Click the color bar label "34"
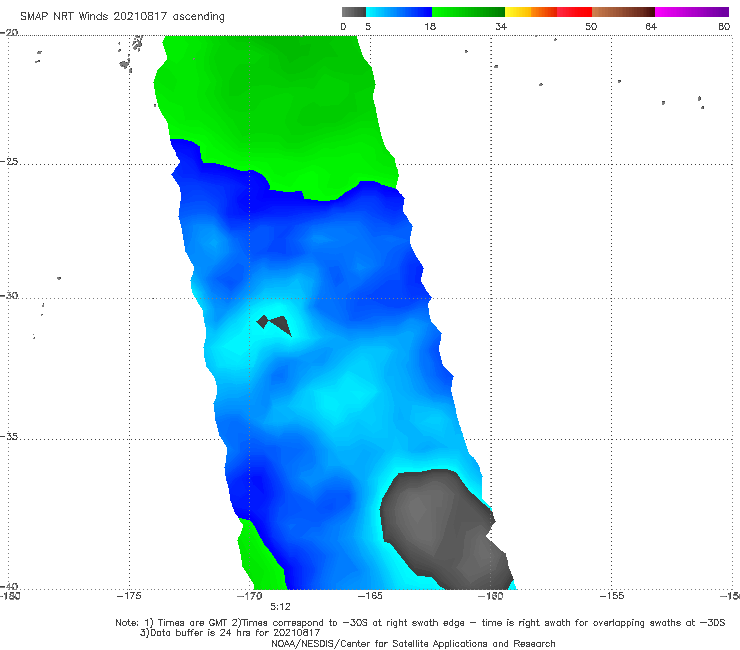The height and width of the screenshot is (650, 740). pos(501,26)
